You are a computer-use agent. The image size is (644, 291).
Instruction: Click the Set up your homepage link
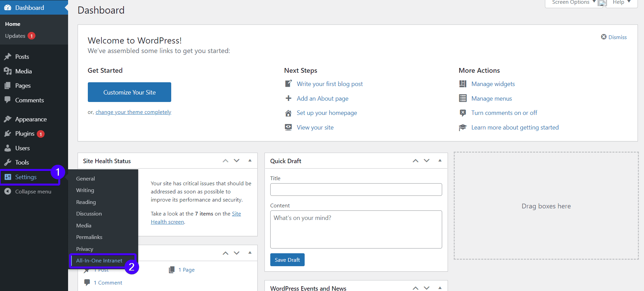[327, 113]
